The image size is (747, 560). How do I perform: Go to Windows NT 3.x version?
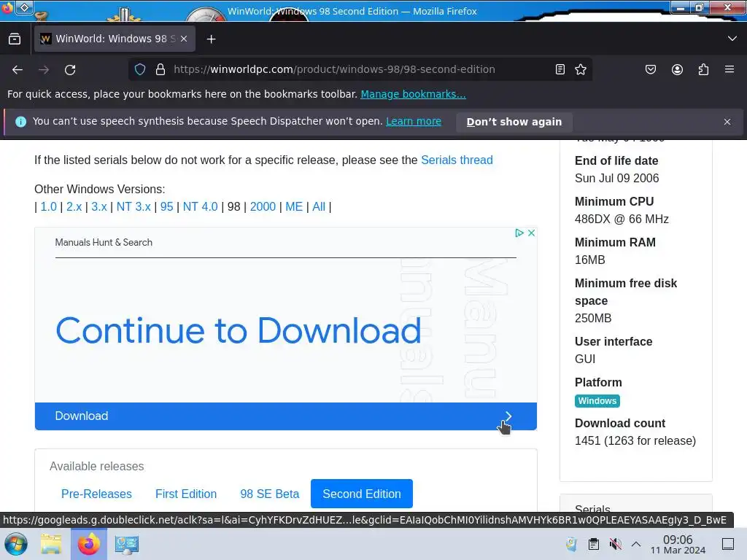tap(134, 206)
